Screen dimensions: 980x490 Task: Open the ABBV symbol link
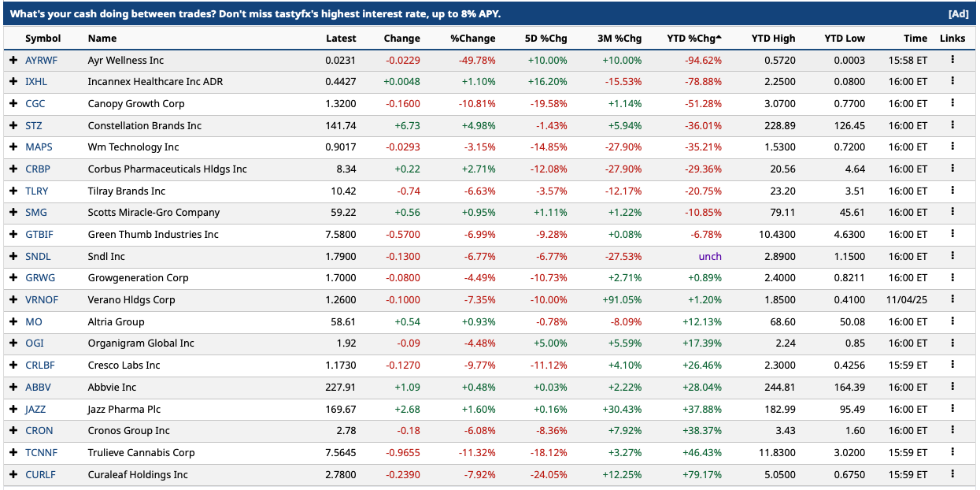(38, 387)
